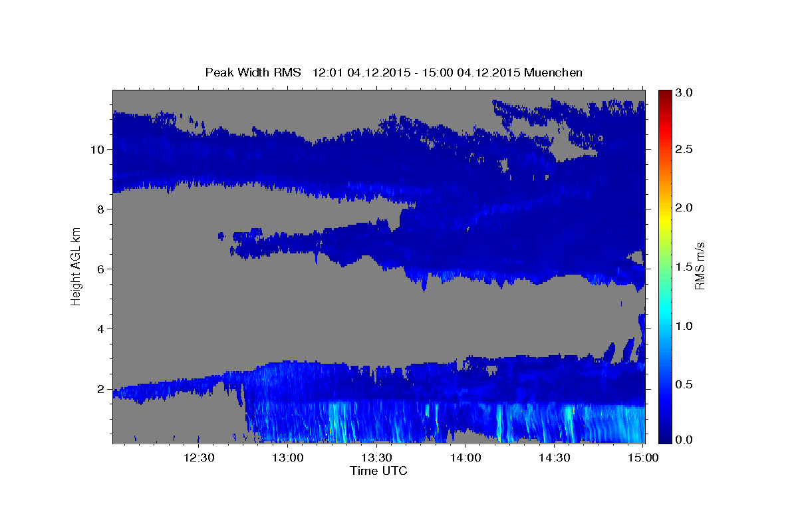Click the cyan low-level data near 14:30
The image size is (798, 532).
coord(569,422)
